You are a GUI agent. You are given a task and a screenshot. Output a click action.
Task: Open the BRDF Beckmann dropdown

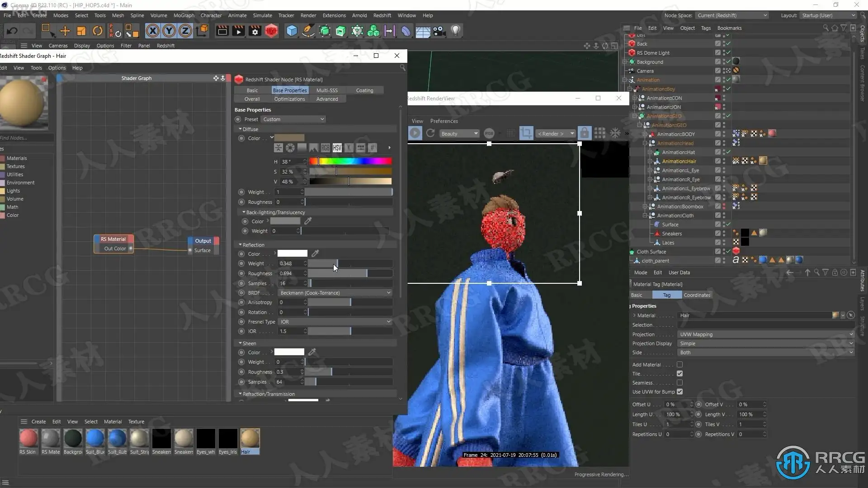pyautogui.click(x=335, y=293)
